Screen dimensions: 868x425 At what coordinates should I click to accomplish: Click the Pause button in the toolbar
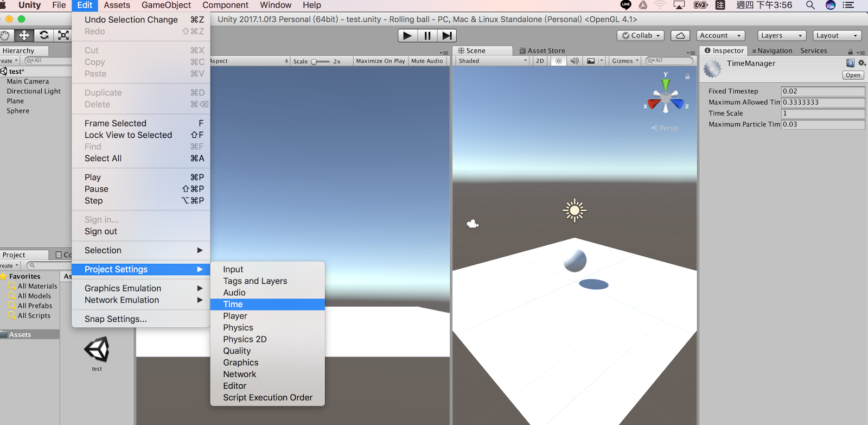point(427,36)
